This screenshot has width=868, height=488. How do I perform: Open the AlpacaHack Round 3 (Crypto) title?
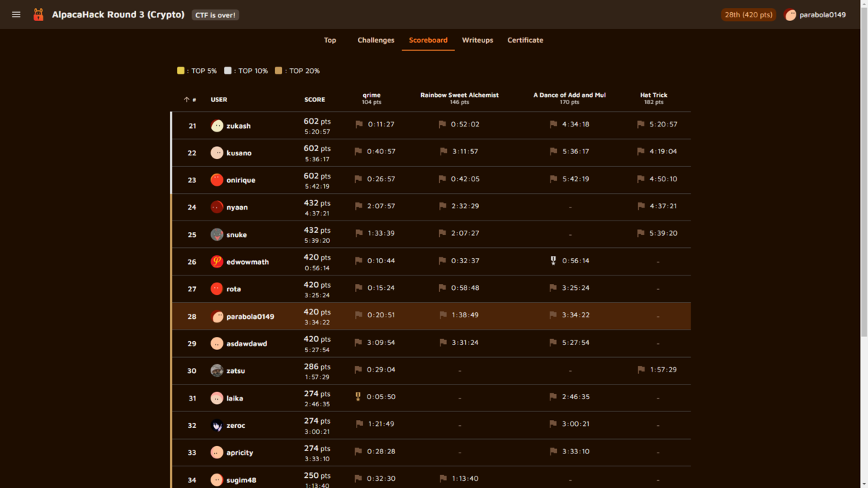pyautogui.click(x=118, y=14)
